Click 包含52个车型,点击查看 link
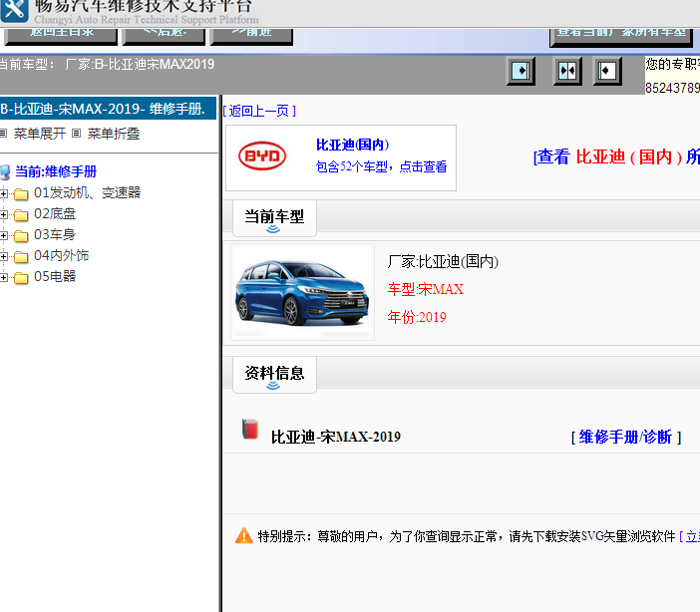The image size is (700, 612). (381, 166)
